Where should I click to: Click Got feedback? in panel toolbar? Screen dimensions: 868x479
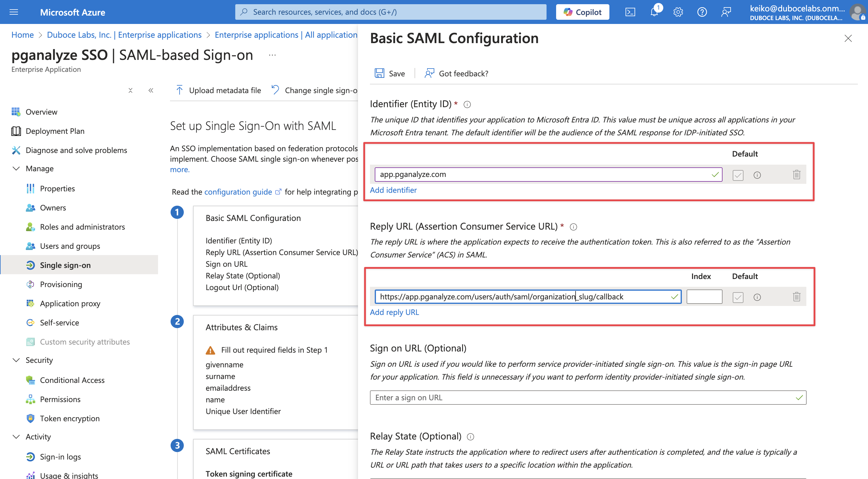(x=456, y=73)
